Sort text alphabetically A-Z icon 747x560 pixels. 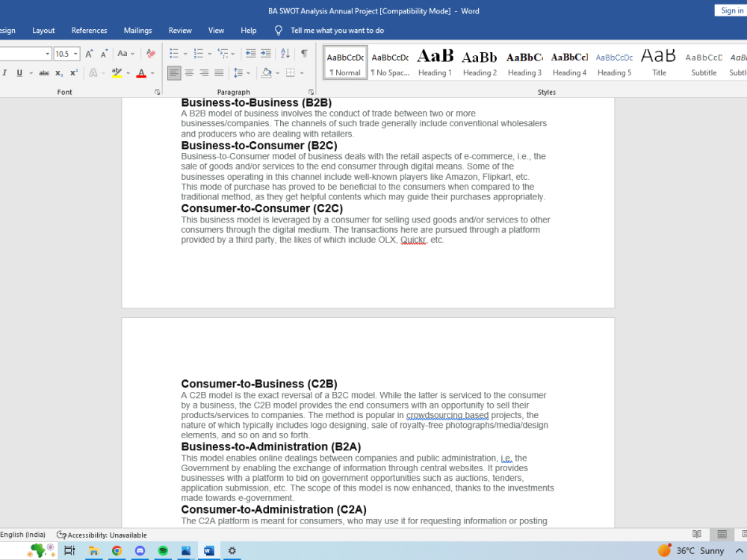285,53
